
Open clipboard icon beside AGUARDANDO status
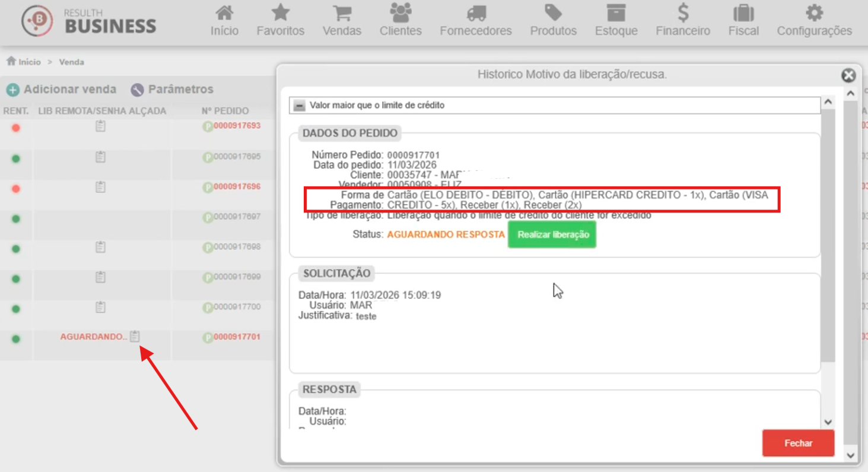point(135,337)
